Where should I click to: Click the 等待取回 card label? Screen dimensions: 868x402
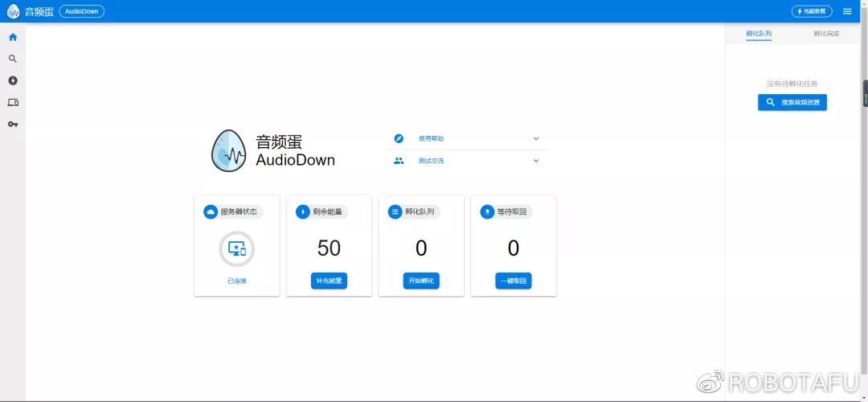(x=511, y=211)
